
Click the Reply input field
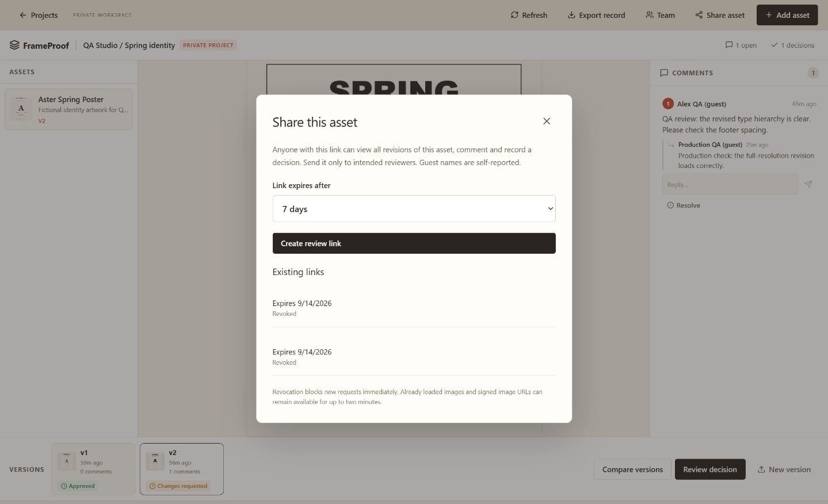(730, 184)
